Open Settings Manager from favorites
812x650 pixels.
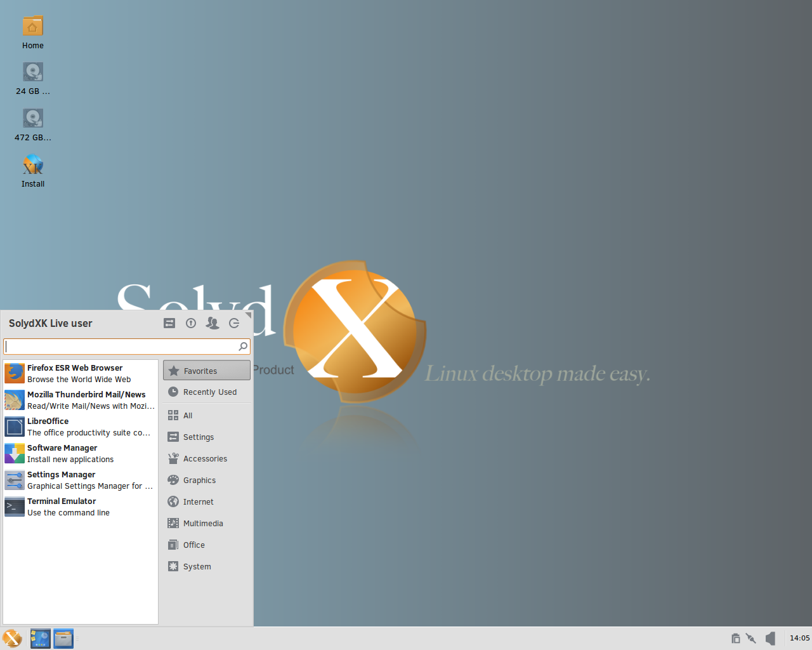81,480
